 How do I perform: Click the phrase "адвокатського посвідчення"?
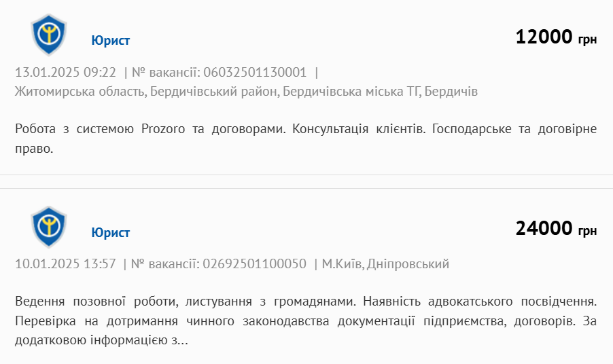point(512,300)
